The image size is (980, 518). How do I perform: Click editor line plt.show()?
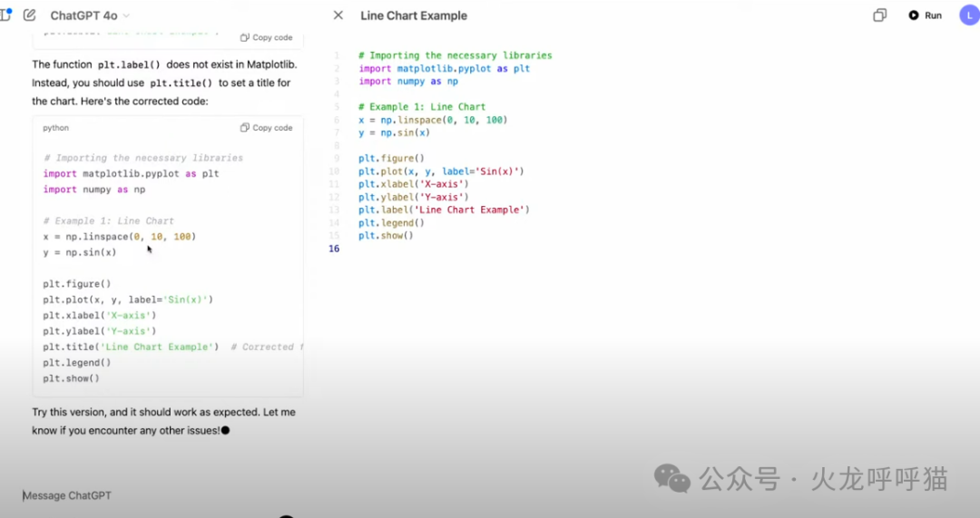386,236
